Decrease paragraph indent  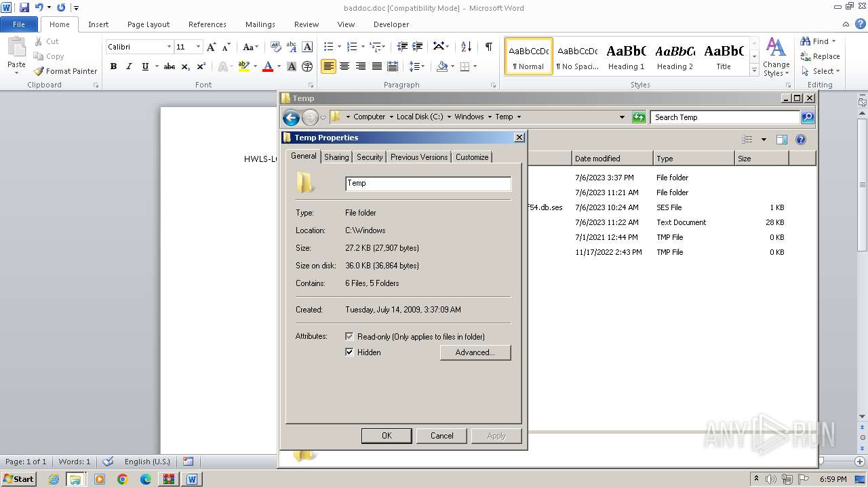coord(402,47)
